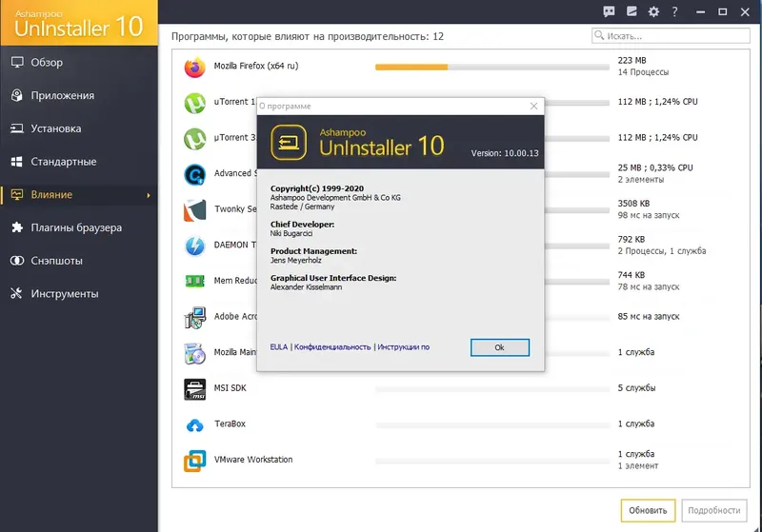Click the uTorrent 1 row icon

(x=195, y=103)
